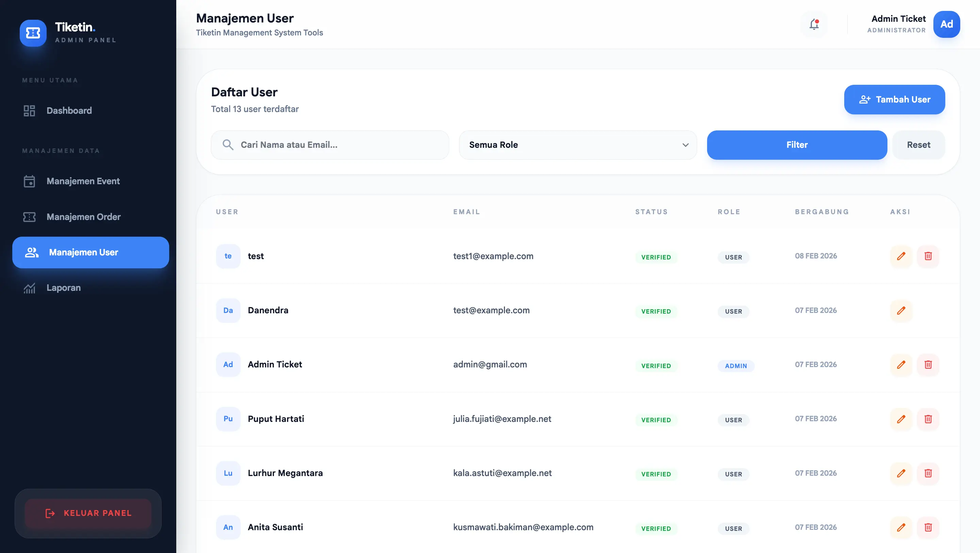Delete user Puput Hartati
This screenshot has height=553, width=980.
[928, 419]
